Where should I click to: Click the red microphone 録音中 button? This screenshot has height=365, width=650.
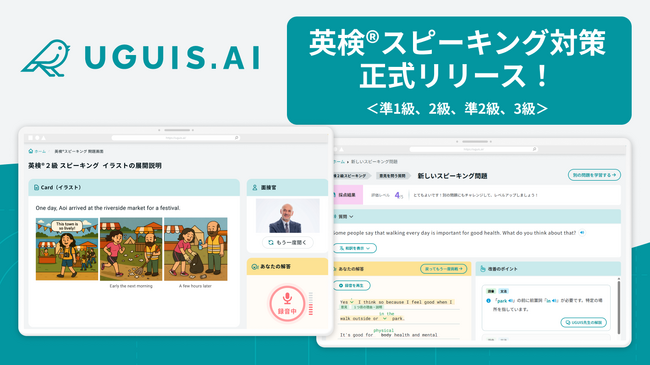[287, 303]
